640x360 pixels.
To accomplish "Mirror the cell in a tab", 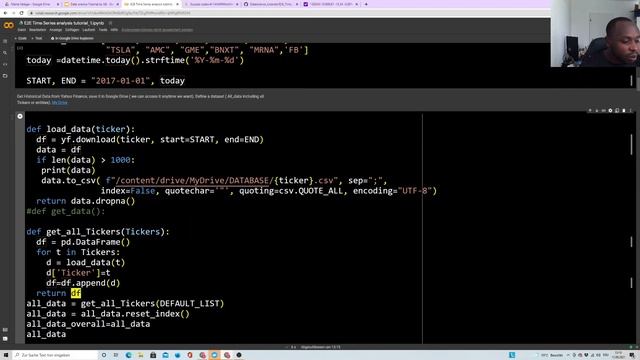I will pos(617,111).
